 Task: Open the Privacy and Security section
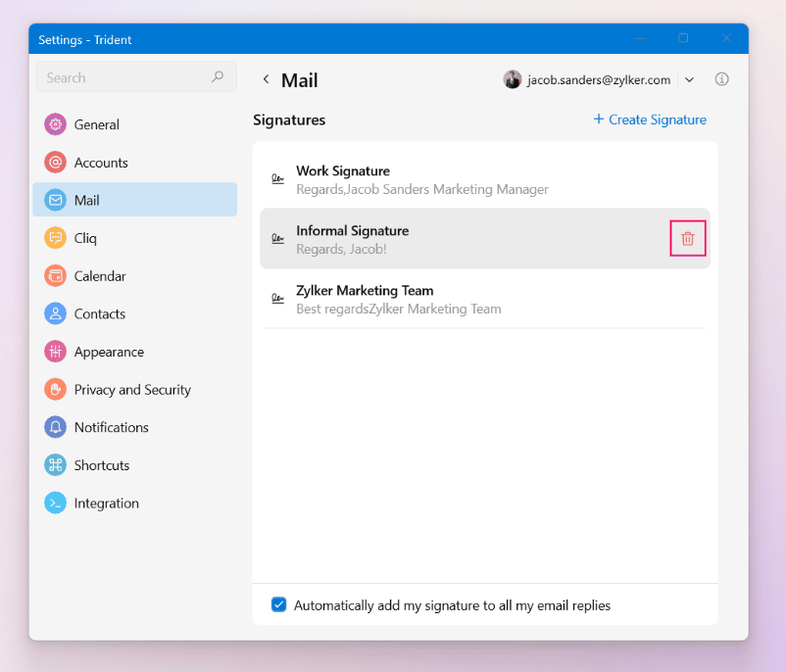tap(132, 390)
